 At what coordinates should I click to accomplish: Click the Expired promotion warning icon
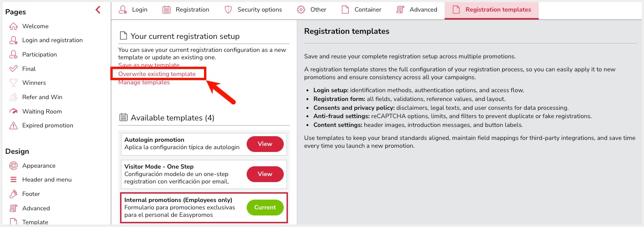pos(13,126)
